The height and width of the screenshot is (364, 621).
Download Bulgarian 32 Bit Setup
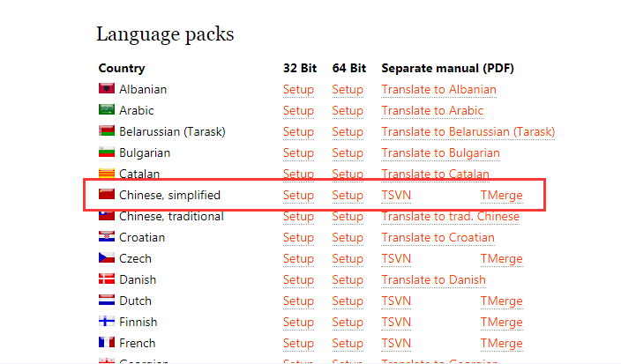coord(298,152)
